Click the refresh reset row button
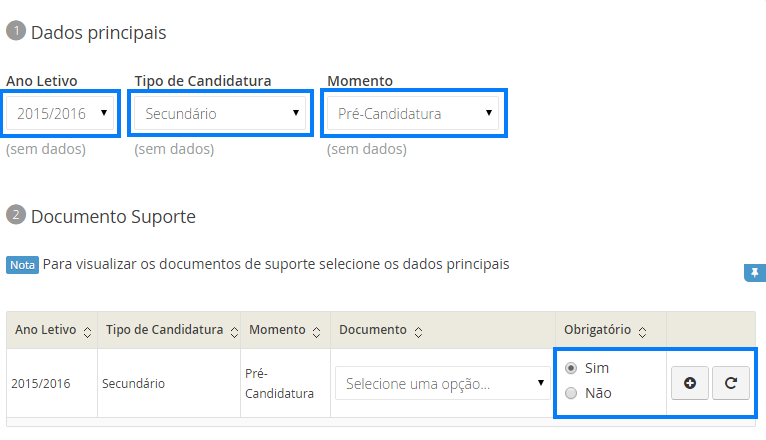Screen dimensions: 766x440 (x=731, y=382)
